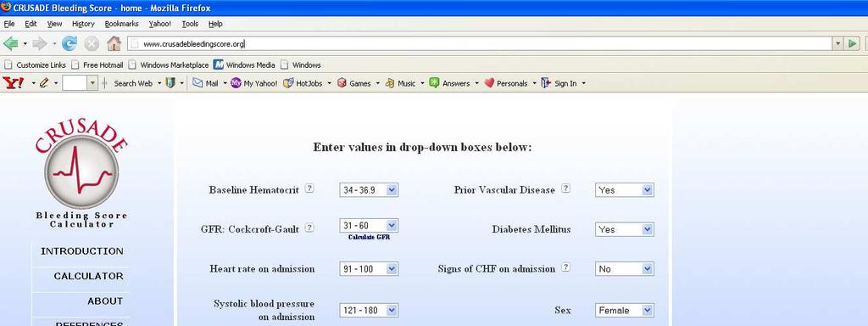
Task: Open Personals heart toolbar button
Action: tap(506, 83)
